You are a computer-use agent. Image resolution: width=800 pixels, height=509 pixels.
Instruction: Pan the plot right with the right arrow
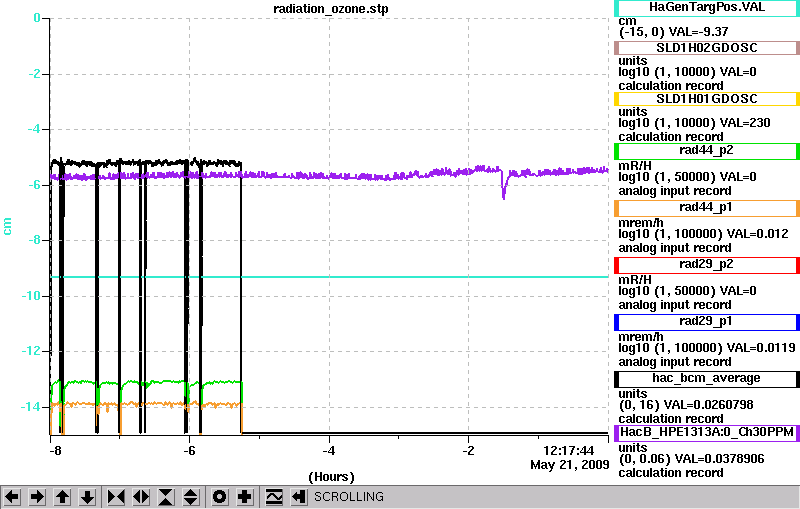(37, 497)
